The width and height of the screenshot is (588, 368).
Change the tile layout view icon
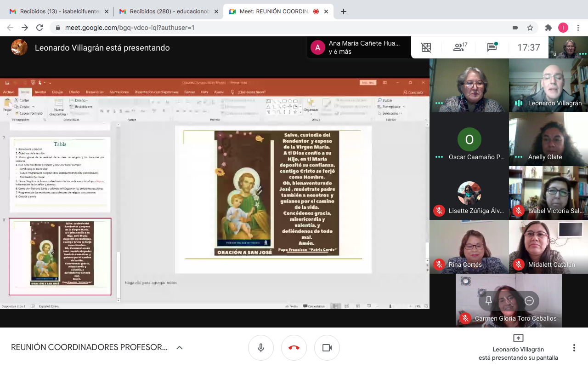pyautogui.click(x=426, y=47)
